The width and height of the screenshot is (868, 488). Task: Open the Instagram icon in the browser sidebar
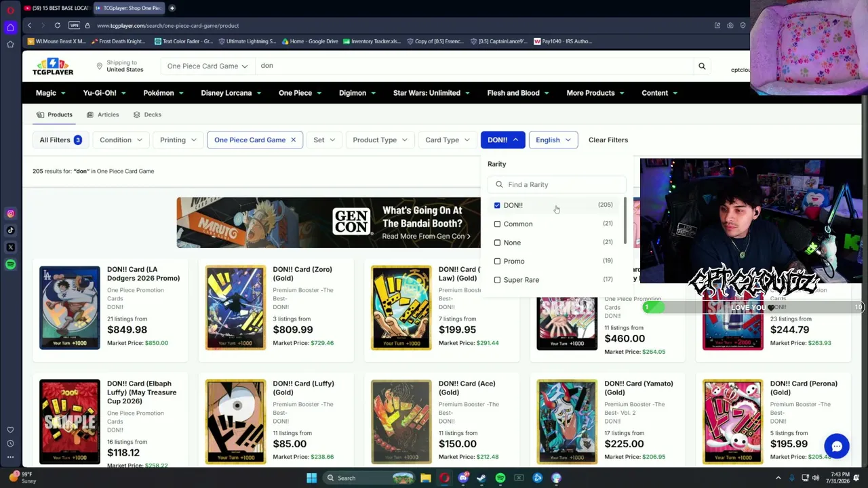click(x=10, y=213)
